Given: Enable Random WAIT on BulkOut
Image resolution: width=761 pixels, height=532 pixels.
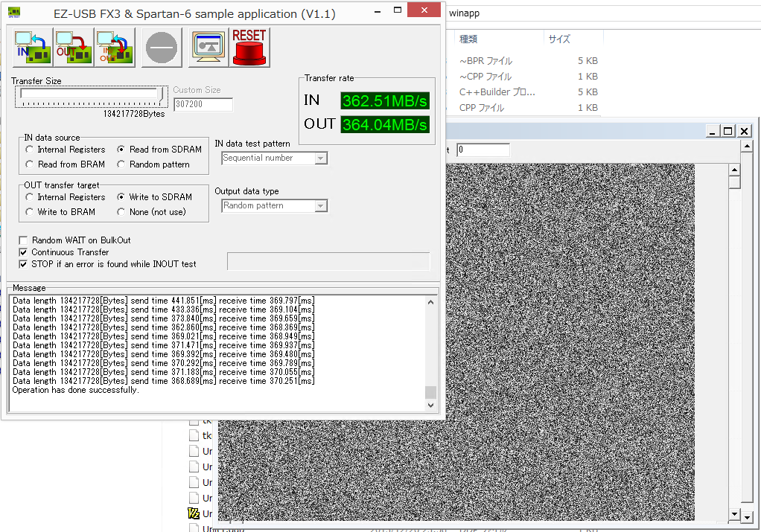Looking at the screenshot, I should pyautogui.click(x=24, y=240).
